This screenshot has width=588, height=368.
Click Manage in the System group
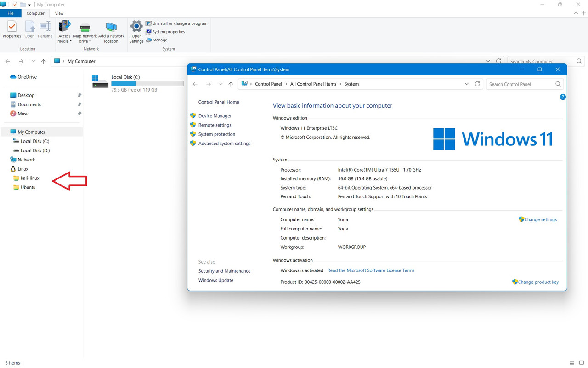157,40
